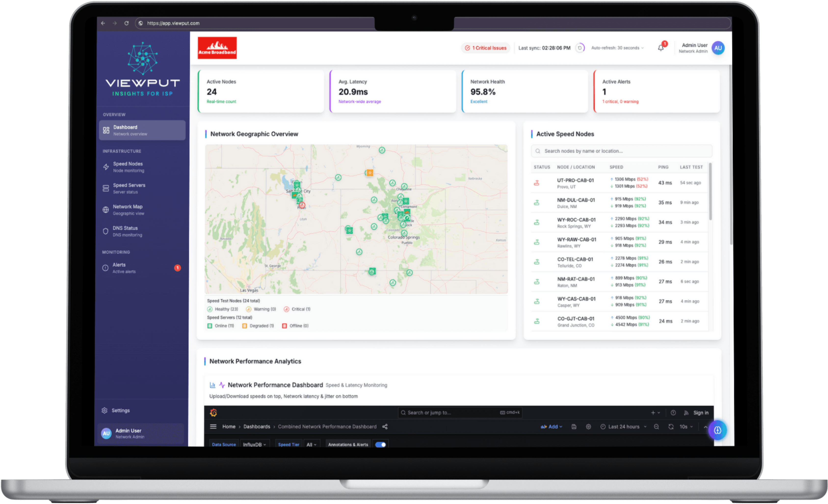Open the Grafana logo home icon

point(213,413)
